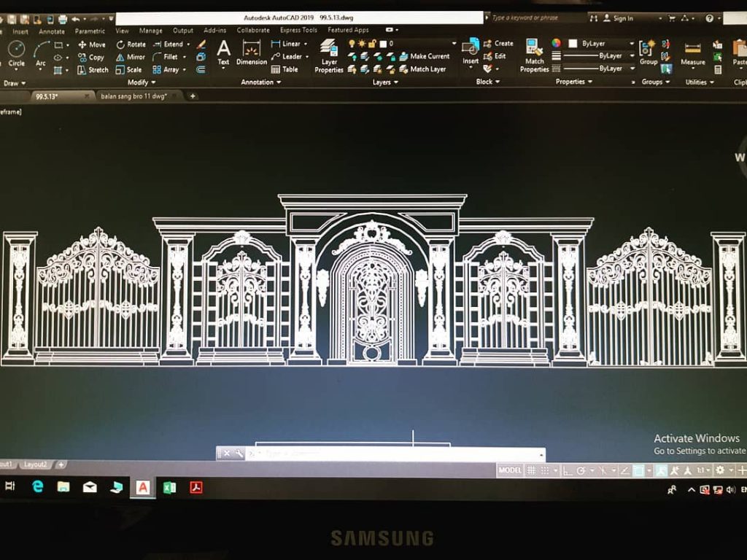Click the Rotate tool

(x=131, y=44)
